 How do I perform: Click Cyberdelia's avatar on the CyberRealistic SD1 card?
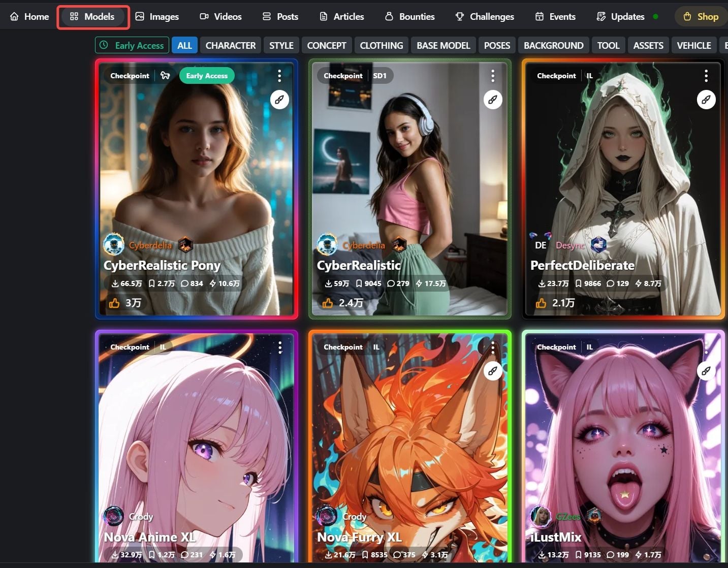(x=327, y=245)
